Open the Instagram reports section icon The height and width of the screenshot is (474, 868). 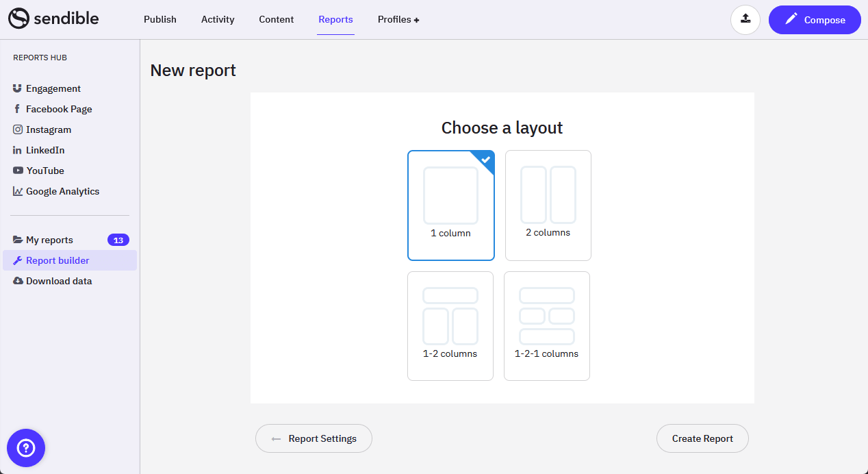16,129
